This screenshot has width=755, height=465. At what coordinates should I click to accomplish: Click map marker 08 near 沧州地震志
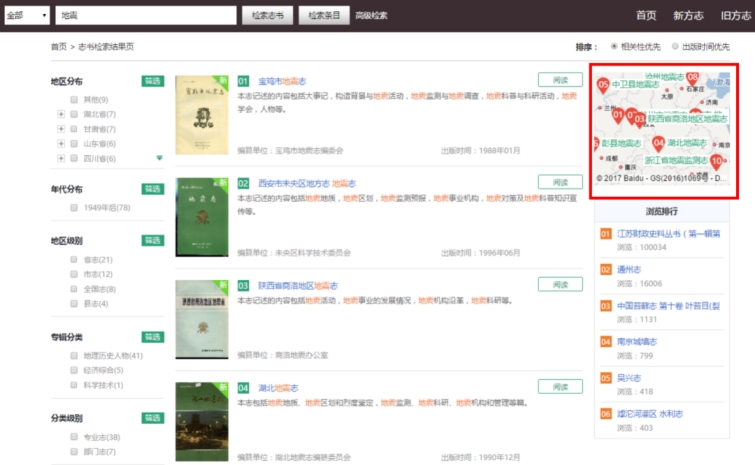tap(692, 77)
